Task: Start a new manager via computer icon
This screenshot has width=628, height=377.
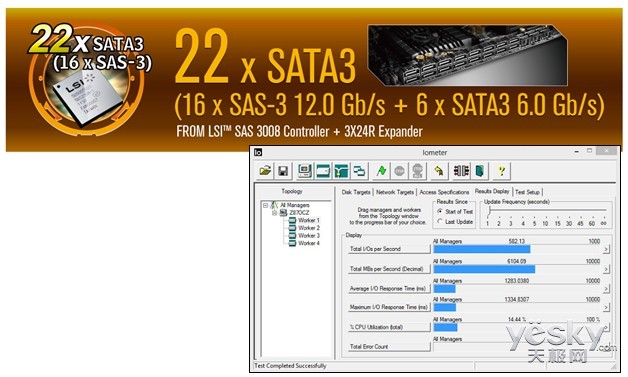Action: [305, 171]
